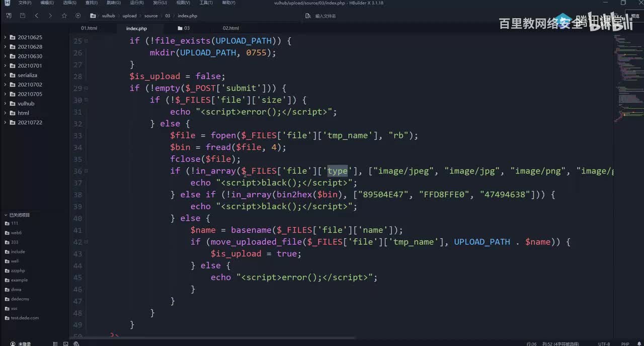Click the HBuilder app logo icon
Screen dimensions: 644x346
pos(7,3)
